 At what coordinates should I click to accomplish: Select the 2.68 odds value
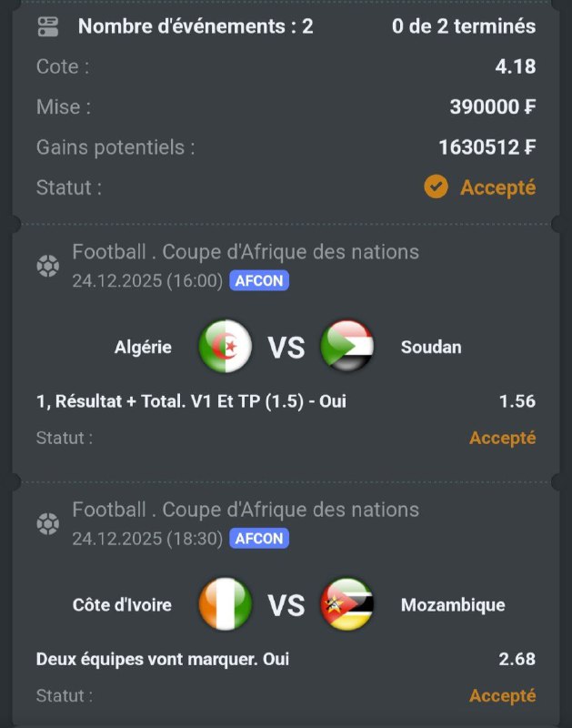pyautogui.click(x=517, y=659)
